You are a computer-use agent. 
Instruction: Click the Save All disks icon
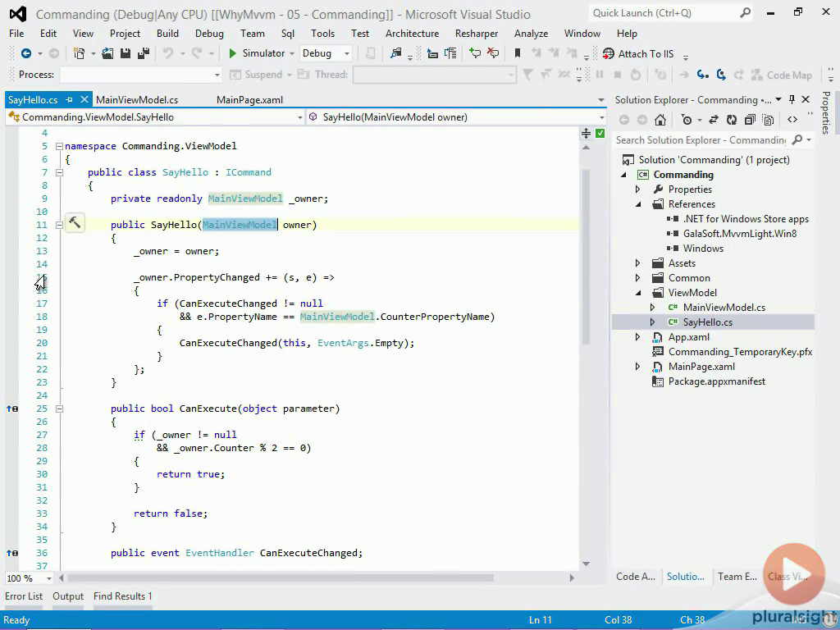144,53
